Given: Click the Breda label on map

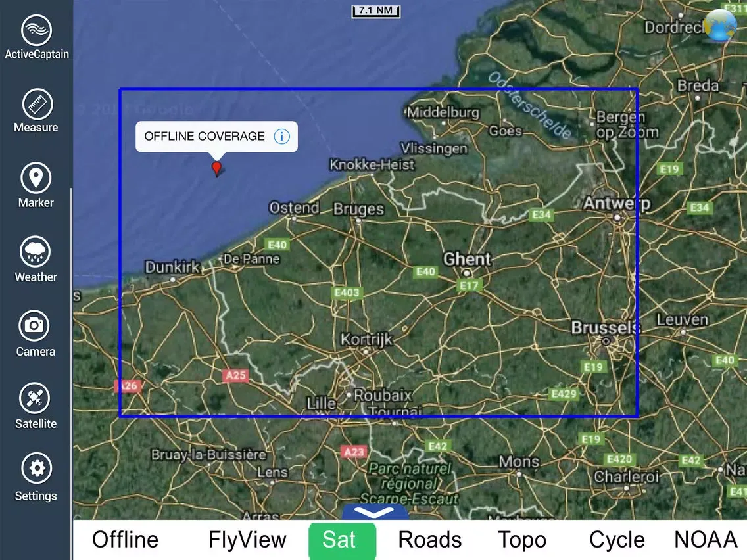Looking at the screenshot, I should 698,85.
